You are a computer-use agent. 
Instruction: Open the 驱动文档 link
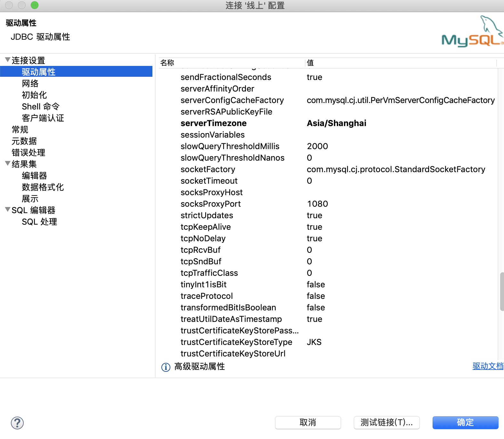pyautogui.click(x=488, y=366)
